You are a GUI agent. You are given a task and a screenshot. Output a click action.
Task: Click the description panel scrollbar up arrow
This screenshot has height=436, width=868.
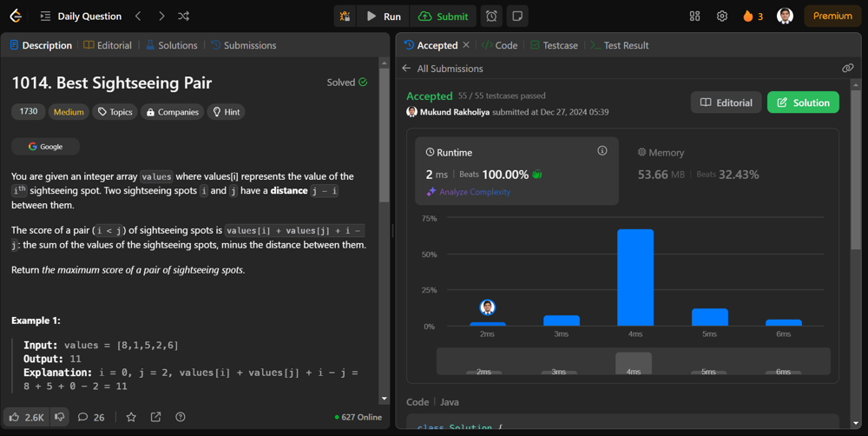click(x=385, y=63)
